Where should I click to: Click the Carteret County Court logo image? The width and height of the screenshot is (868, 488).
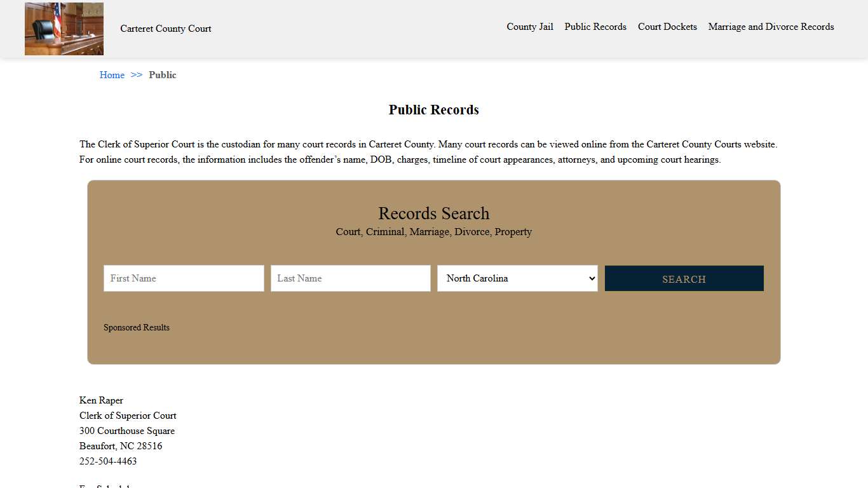click(x=64, y=29)
